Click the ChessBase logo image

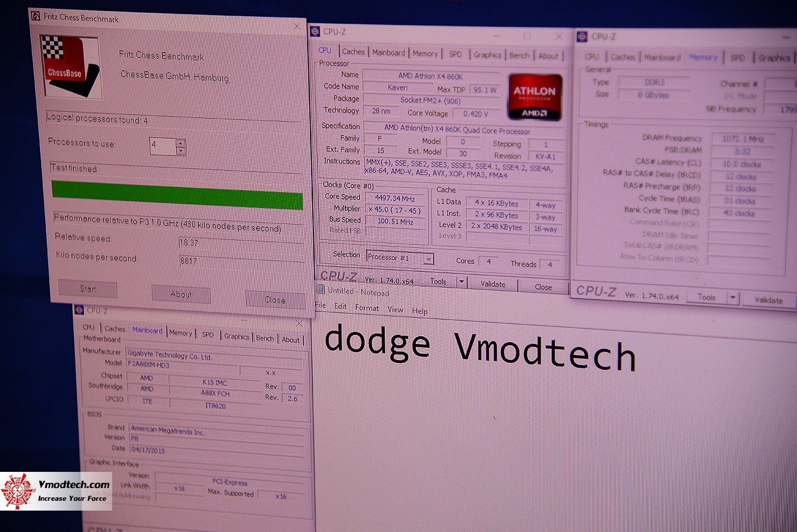coord(71,66)
